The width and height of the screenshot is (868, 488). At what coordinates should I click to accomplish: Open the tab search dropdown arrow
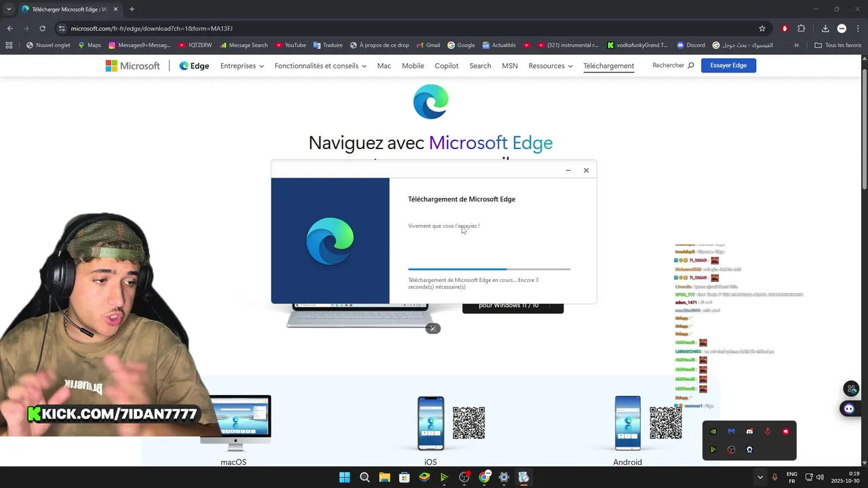[9, 9]
